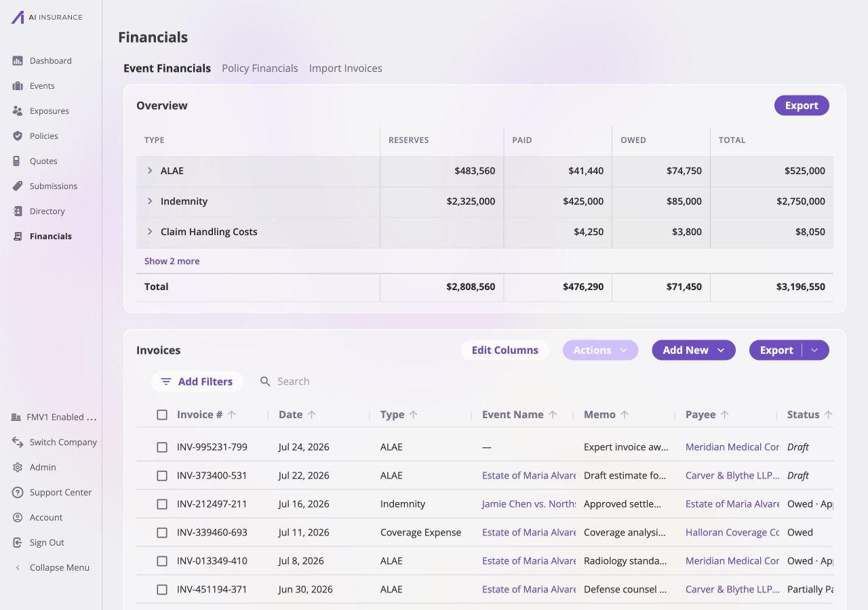The height and width of the screenshot is (610, 868).
Task: Select the Event Financials tab
Action: coord(167,68)
